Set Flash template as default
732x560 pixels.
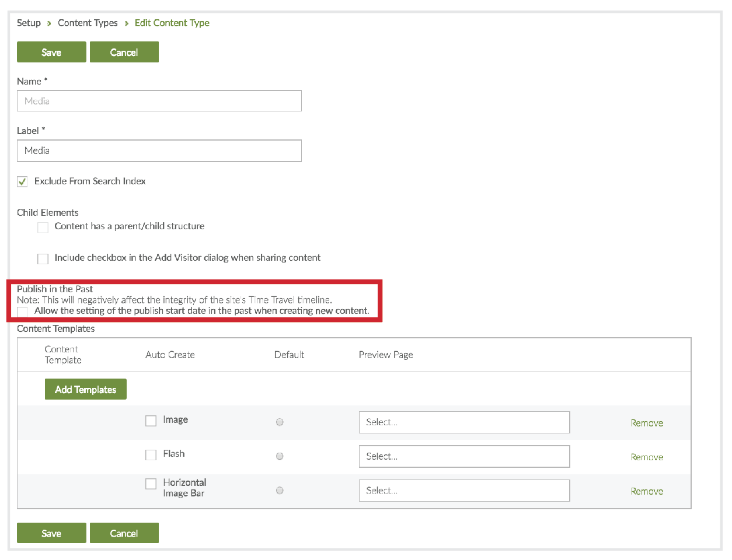(x=280, y=456)
